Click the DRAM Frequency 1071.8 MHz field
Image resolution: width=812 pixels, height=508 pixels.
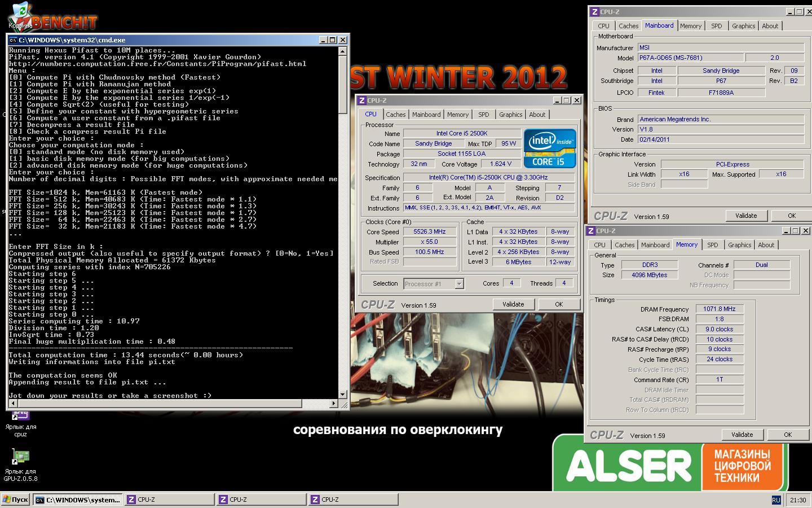(x=720, y=309)
